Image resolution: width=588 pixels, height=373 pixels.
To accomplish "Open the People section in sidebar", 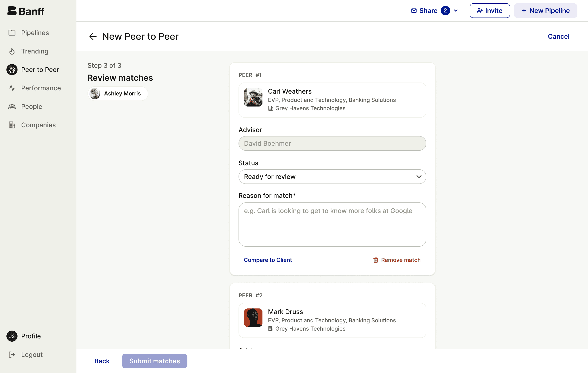I will tap(32, 107).
